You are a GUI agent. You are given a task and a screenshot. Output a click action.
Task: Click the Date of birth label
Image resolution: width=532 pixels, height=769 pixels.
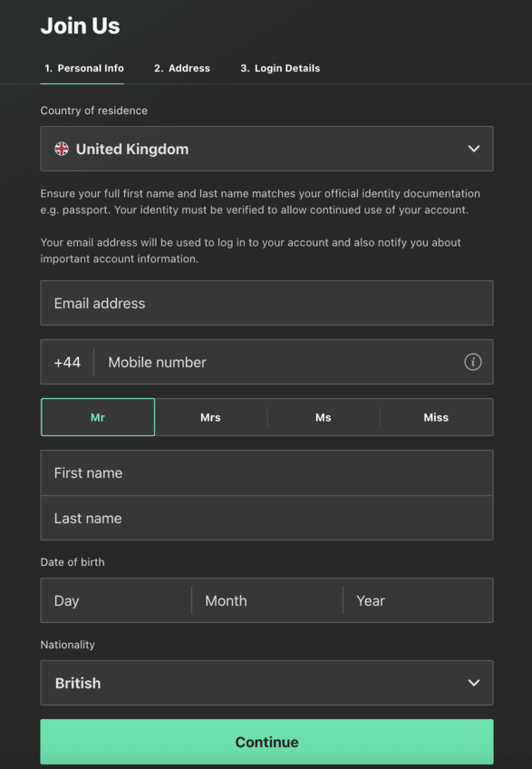click(x=73, y=562)
